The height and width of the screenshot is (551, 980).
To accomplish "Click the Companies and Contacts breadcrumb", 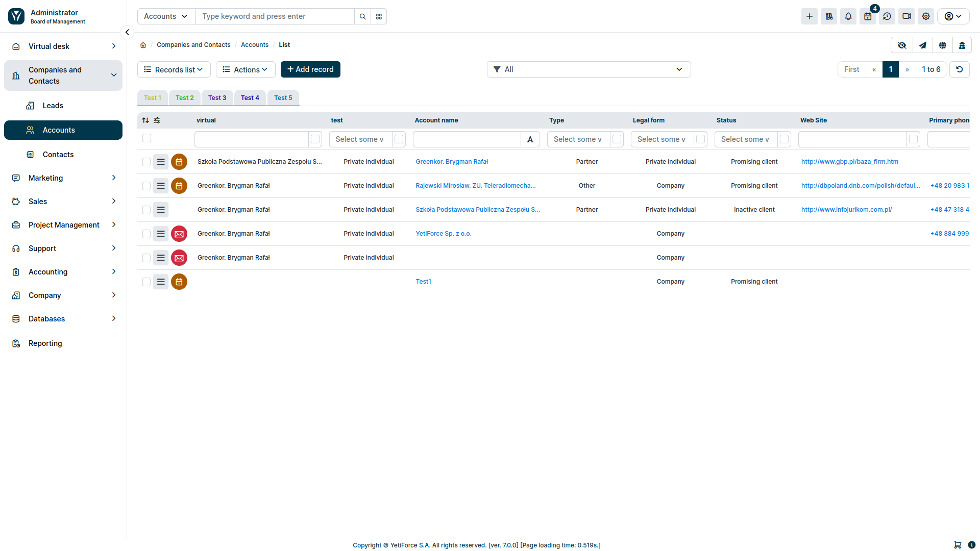I will tap(193, 45).
